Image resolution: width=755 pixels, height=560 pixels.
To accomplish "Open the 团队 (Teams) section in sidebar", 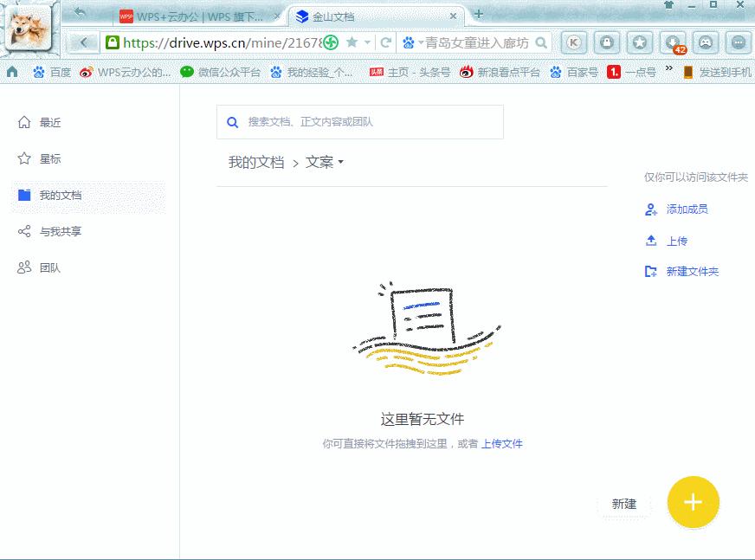I will click(49, 267).
